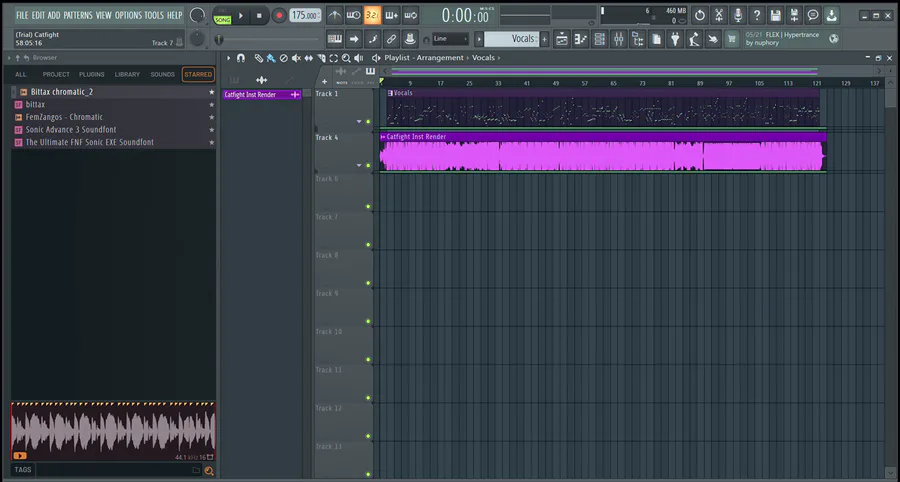This screenshot has width=900, height=482.
Task: Select FemZangos - Chromatic item
Action: (112, 117)
